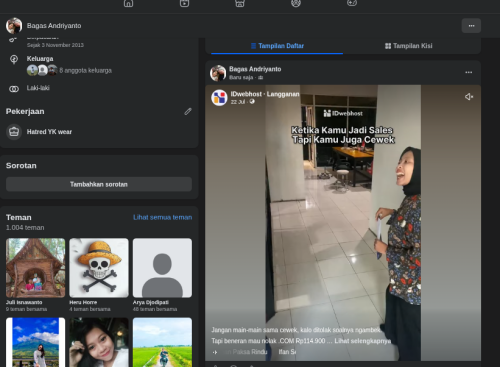
Task: Open Heru Horre's skull profile thumbnail
Action: coord(99,268)
